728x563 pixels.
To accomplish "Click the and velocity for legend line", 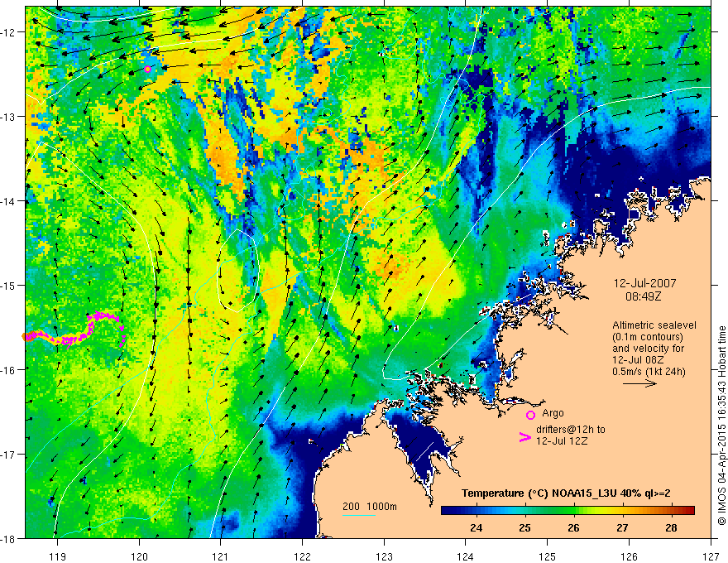I will (648, 349).
